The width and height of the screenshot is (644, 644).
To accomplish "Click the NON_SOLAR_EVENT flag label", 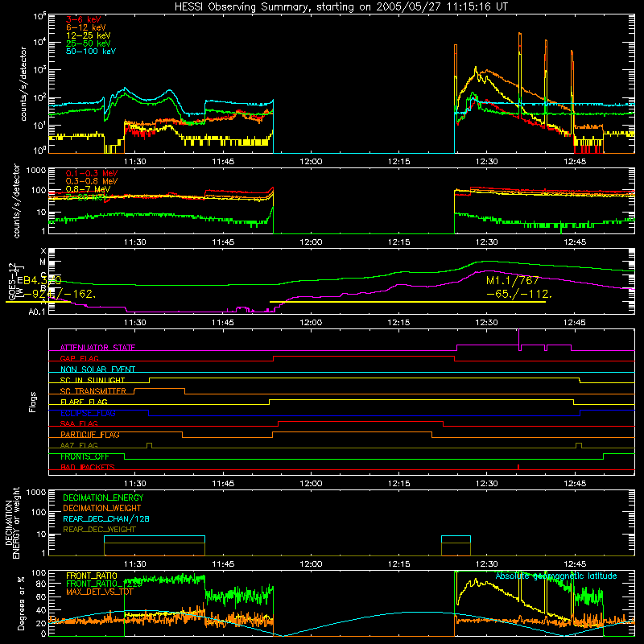I will (x=97, y=369).
